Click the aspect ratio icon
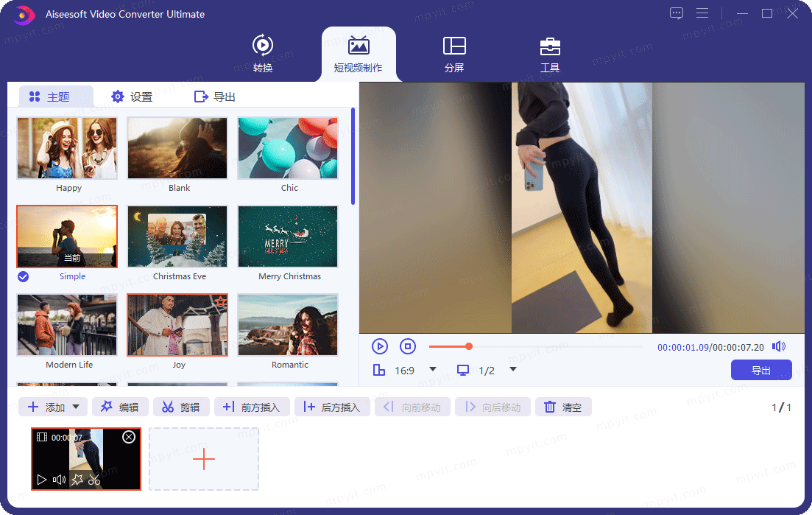This screenshot has height=515, width=812. 379,370
